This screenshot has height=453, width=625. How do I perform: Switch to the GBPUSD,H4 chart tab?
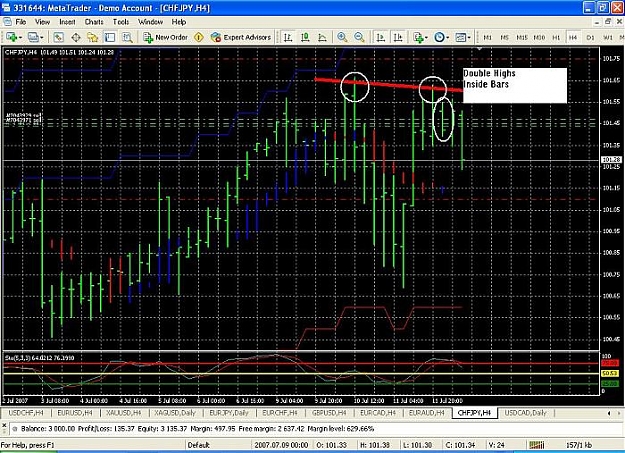[x=329, y=413]
